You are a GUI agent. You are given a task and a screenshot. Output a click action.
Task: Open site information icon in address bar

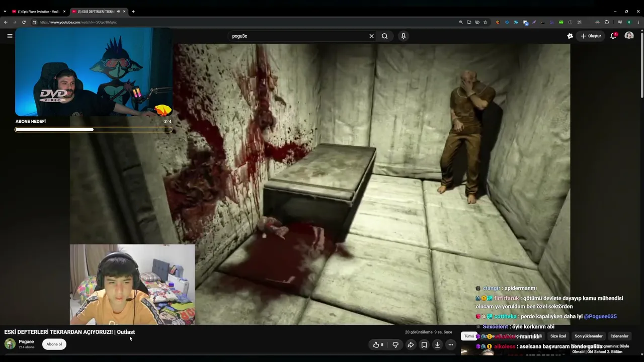tap(35, 22)
